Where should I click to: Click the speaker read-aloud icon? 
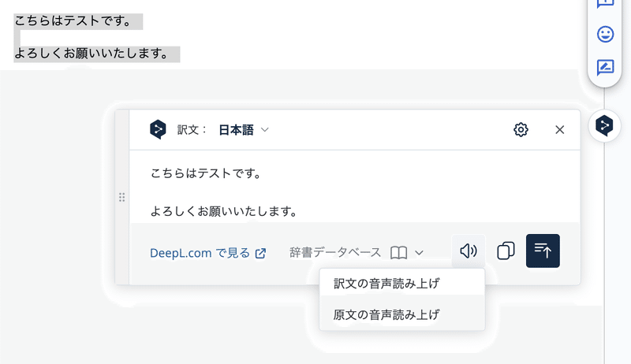coord(469,251)
